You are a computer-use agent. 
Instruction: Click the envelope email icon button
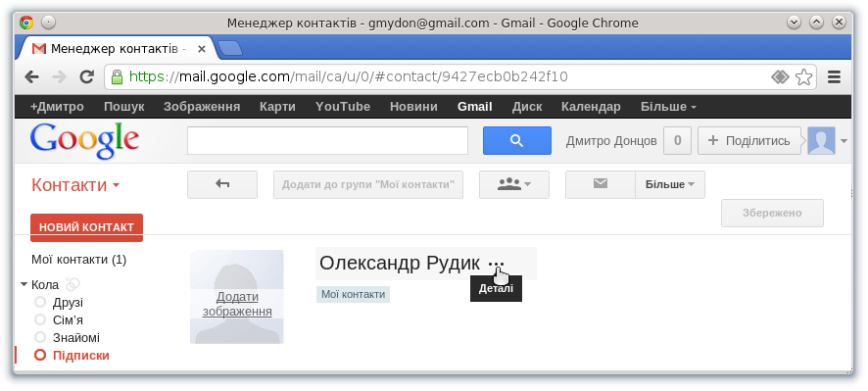(601, 184)
